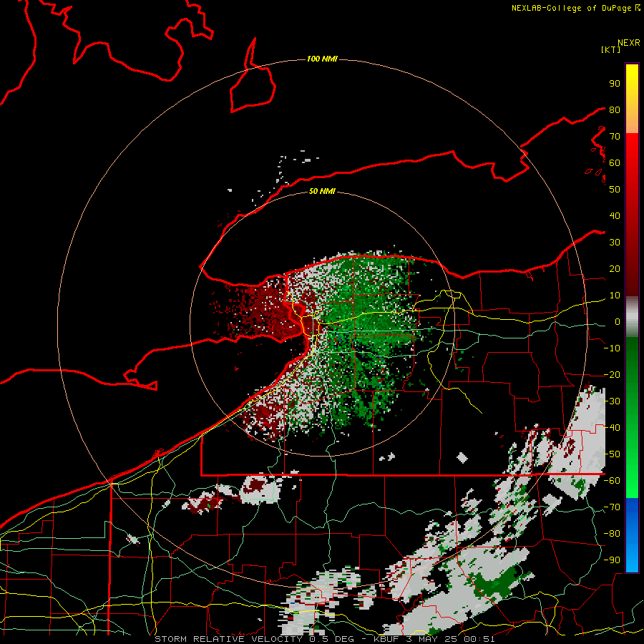Click the 70 value on the velocity scale
The height and width of the screenshot is (644, 644).
(x=615, y=137)
